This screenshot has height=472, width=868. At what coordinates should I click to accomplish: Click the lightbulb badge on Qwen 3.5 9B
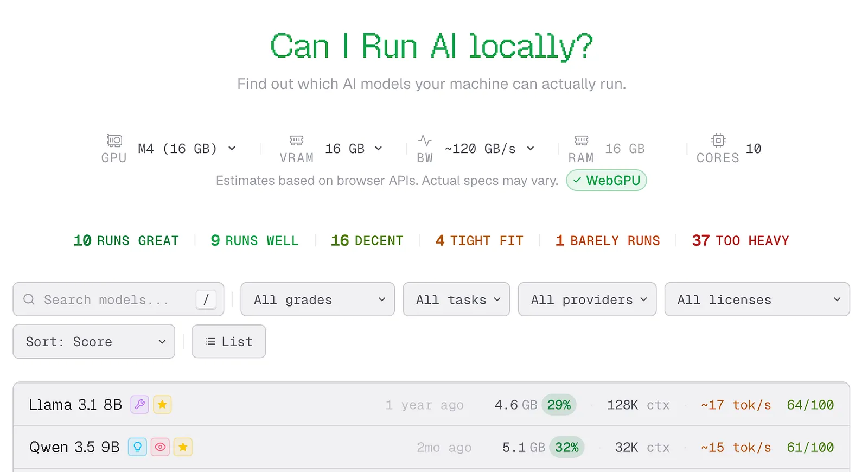137,447
